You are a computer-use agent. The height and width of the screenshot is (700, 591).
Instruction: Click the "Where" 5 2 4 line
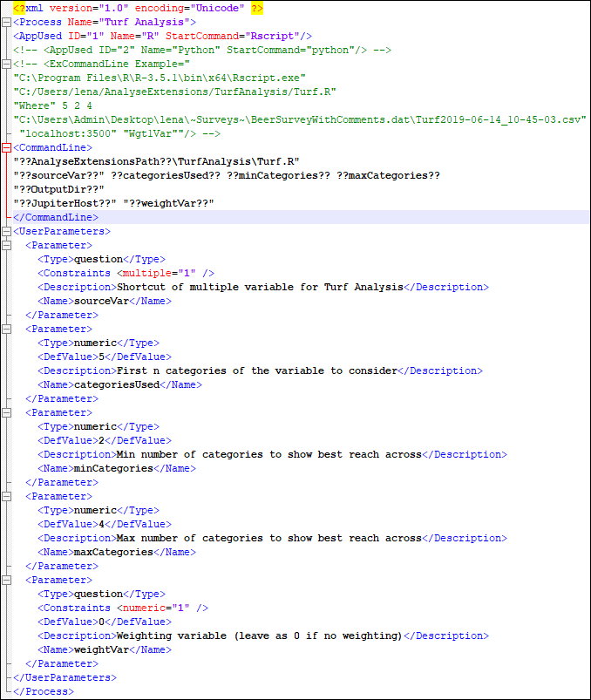pos(52,105)
